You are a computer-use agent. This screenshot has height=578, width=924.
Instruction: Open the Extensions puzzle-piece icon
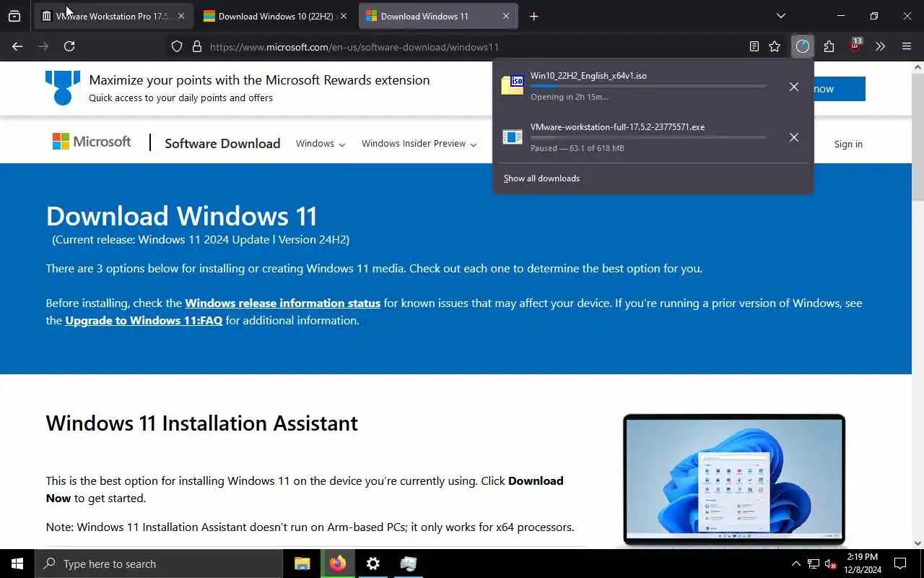pos(829,46)
